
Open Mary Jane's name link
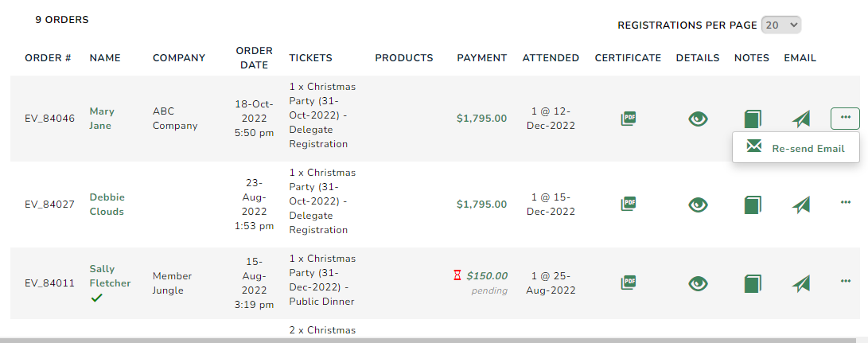coord(102,118)
